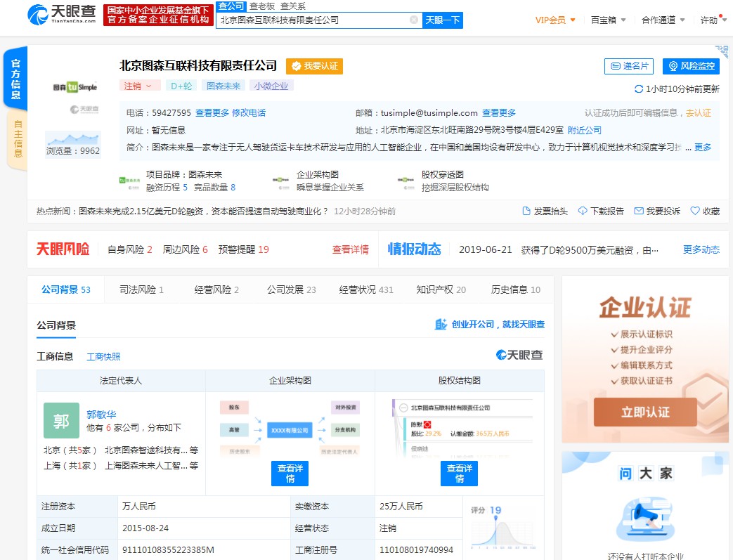The height and width of the screenshot is (560, 733).
Task: Click the 修改电话 link
Action: coord(249,112)
